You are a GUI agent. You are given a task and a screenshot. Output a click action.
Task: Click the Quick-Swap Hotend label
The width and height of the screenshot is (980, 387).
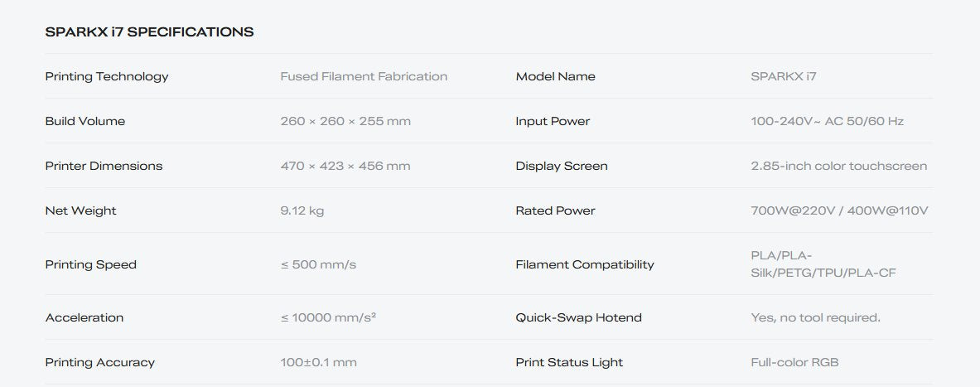click(578, 317)
